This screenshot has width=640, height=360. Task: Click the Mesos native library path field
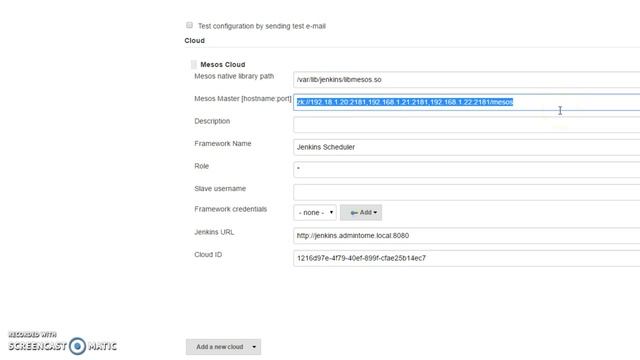[467, 80]
